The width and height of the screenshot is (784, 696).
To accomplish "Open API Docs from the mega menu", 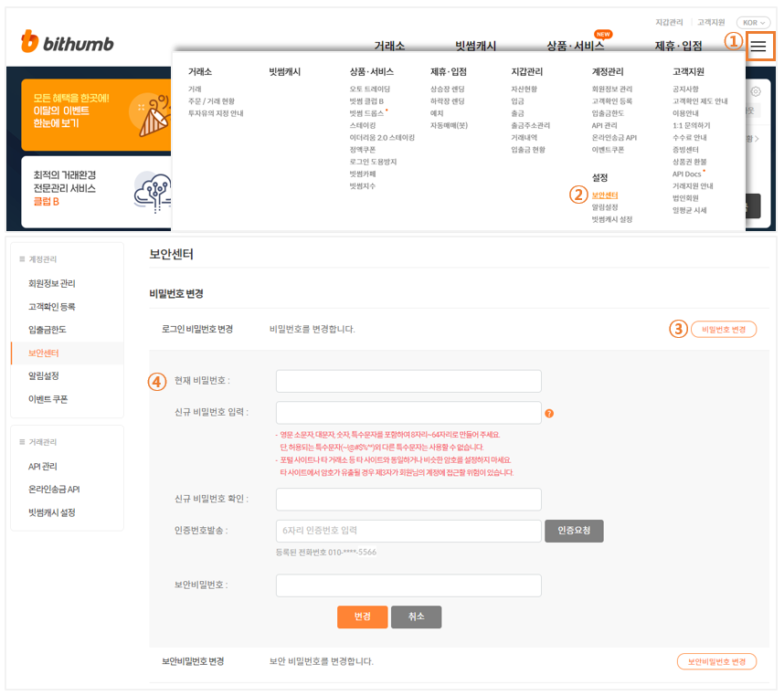I will coord(687,174).
